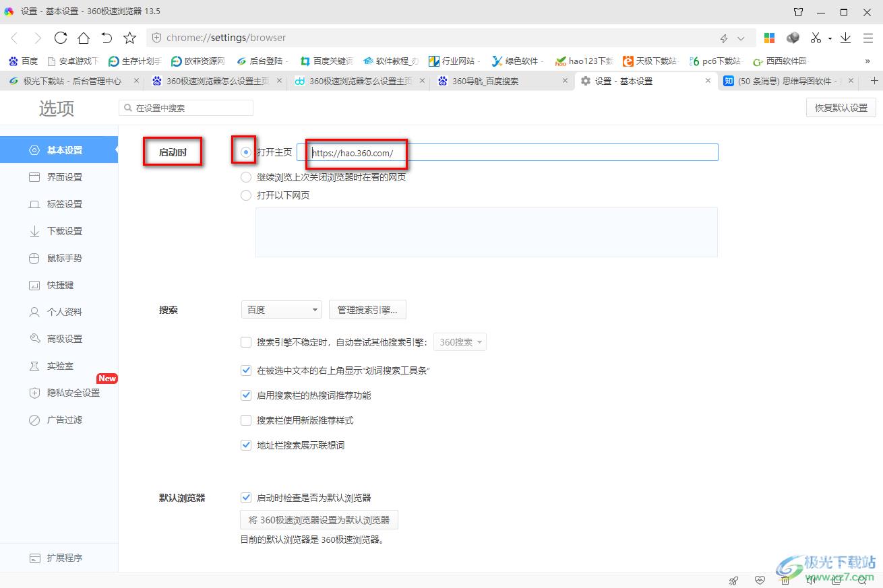Open the colorful apps grid icon
Image resolution: width=883 pixels, height=588 pixels.
pyautogui.click(x=770, y=38)
